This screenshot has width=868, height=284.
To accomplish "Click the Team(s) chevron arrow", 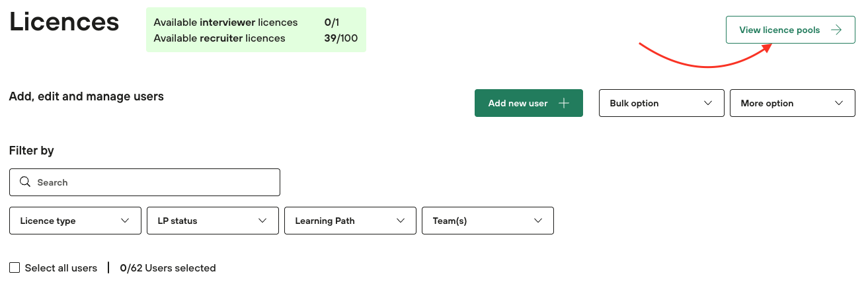I will (538, 221).
